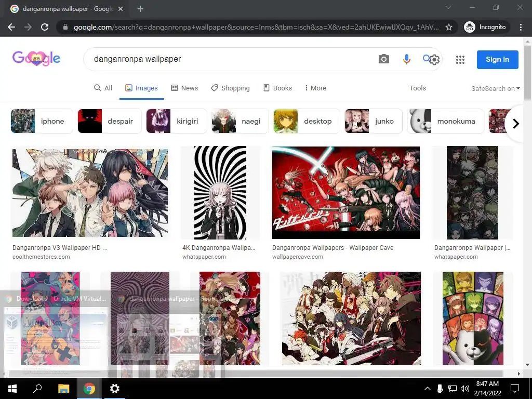Open Settings from the taskbar
532x399 pixels.
[x=115, y=389]
